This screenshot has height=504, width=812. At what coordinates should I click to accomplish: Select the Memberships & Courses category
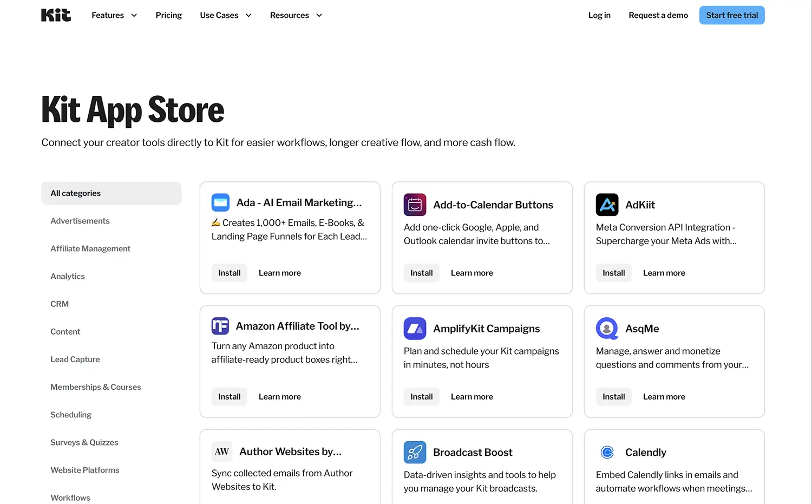[96, 387]
